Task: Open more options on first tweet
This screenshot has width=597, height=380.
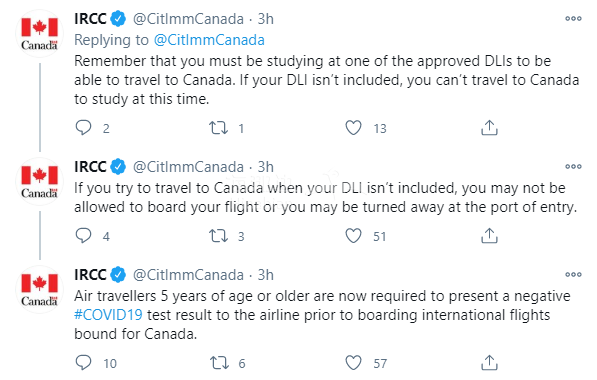Action: coord(573,19)
